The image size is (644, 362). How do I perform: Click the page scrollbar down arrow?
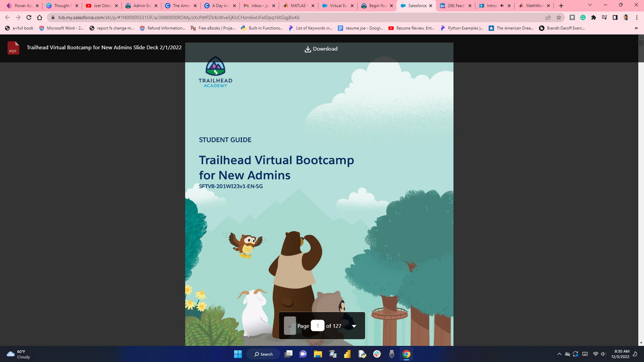click(x=641, y=342)
